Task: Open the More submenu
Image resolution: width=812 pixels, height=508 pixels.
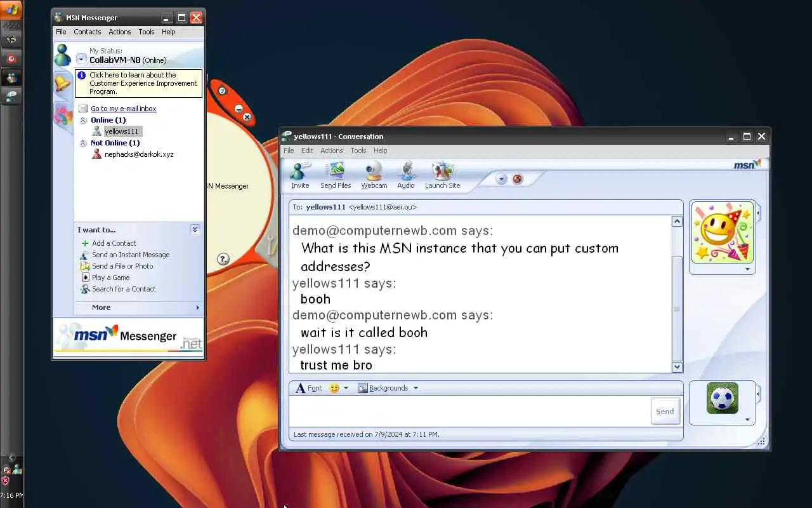Action: tap(138, 307)
